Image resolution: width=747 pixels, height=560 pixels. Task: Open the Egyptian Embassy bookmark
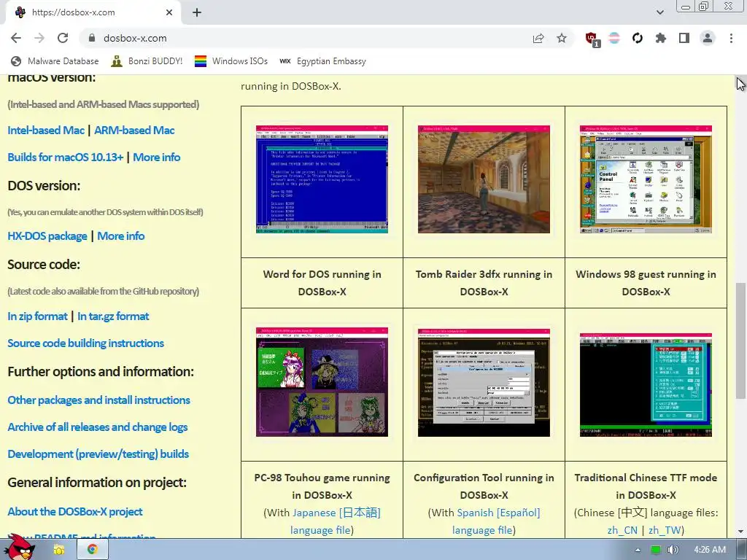pyautogui.click(x=323, y=61)
